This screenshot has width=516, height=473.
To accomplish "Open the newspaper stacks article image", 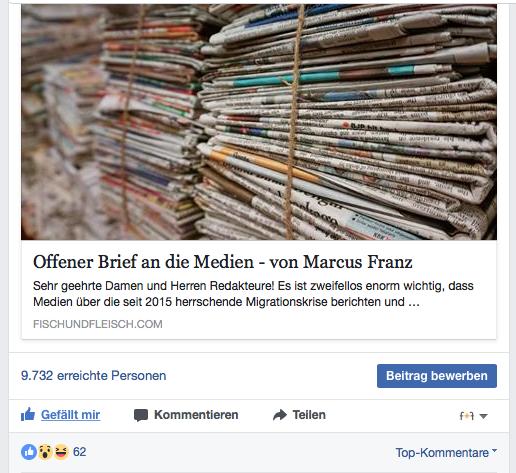I will click(x=259, y=122).
